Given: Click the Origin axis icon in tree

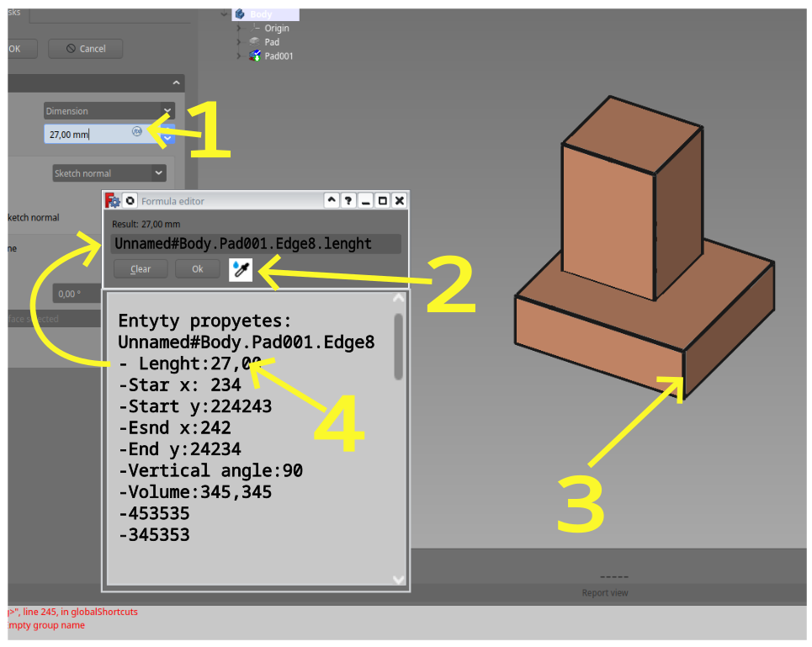Looking at the screenshot, I should tap(255, 28).
